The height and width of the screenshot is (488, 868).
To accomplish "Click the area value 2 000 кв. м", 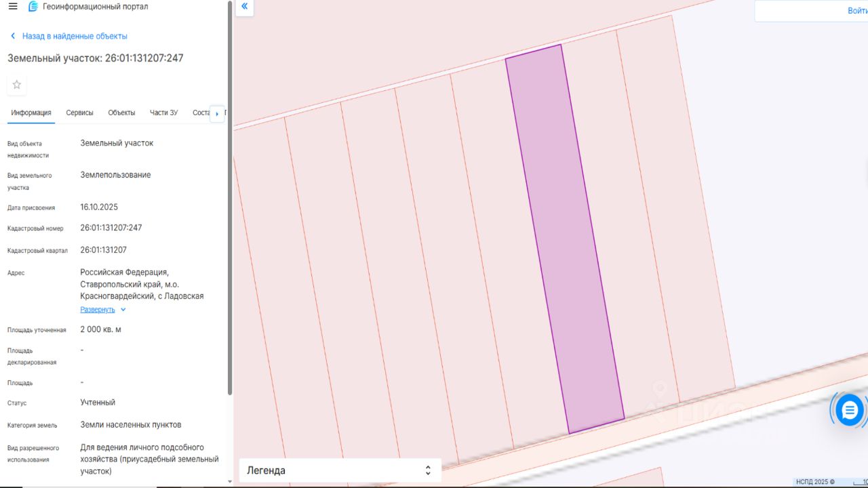I will (101, 329).
